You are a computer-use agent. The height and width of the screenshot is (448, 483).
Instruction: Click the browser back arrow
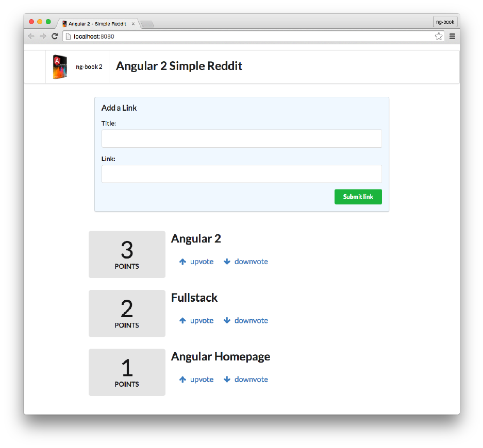click(31, 37)
